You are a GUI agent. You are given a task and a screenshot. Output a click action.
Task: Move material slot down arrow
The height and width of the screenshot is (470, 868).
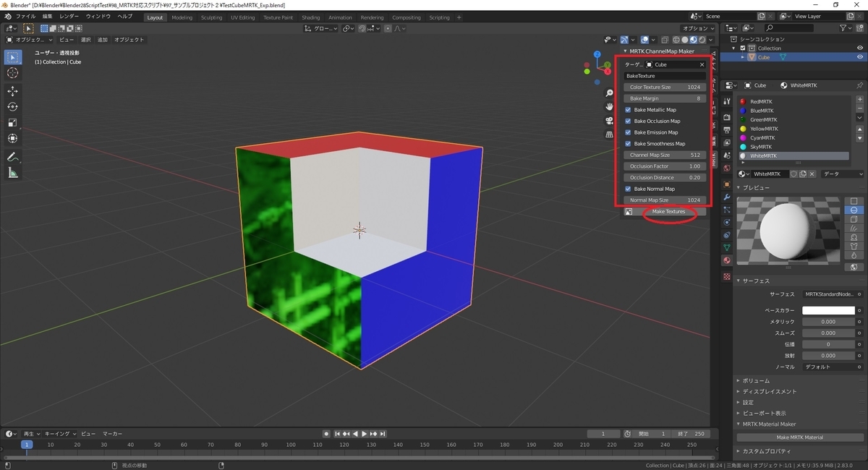[859, 138]
